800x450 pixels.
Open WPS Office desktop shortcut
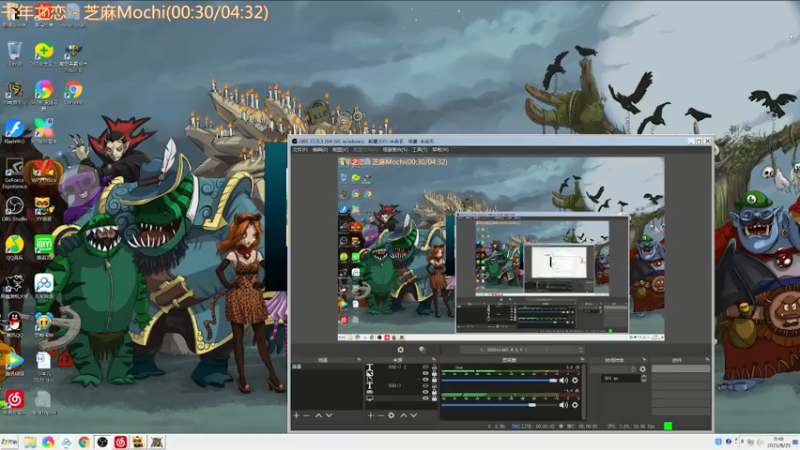point(43,171)
